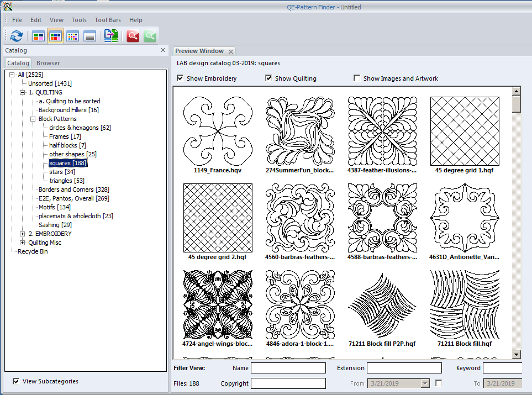Expand the Quilting Misc node
The width and height of the screenshot is (532, 395).
pos(23,243)
